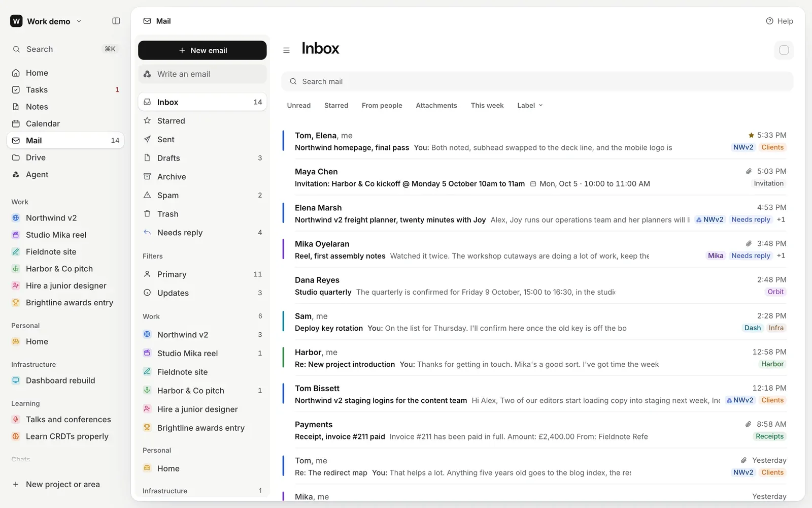This screenshot has width=812, height=508.
Task: Click the Search mail field
Action: coord(537,81)
